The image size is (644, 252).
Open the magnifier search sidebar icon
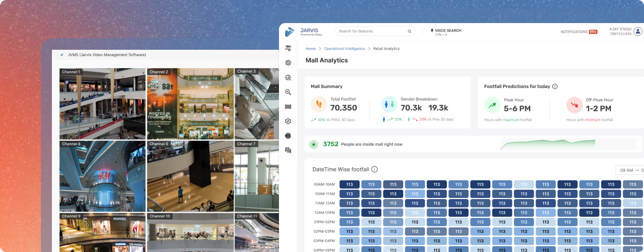[288, 92]
